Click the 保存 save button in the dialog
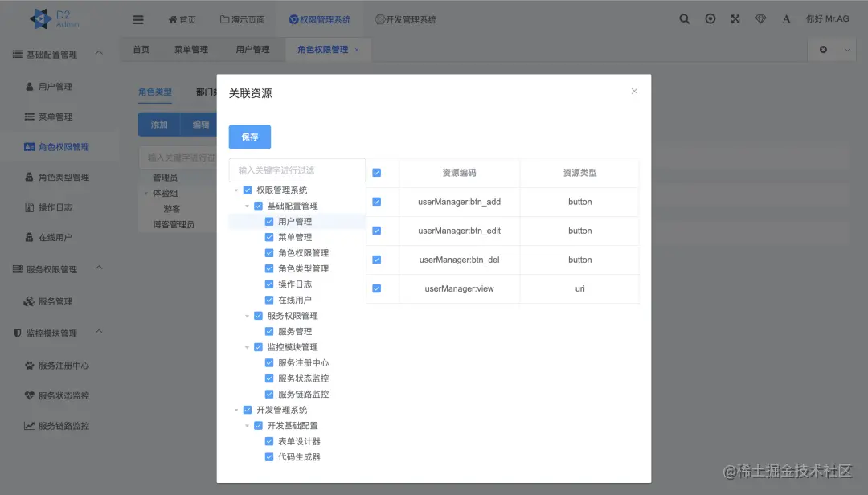The width and height of the screenshot is (868, 495). click(249, 137)
